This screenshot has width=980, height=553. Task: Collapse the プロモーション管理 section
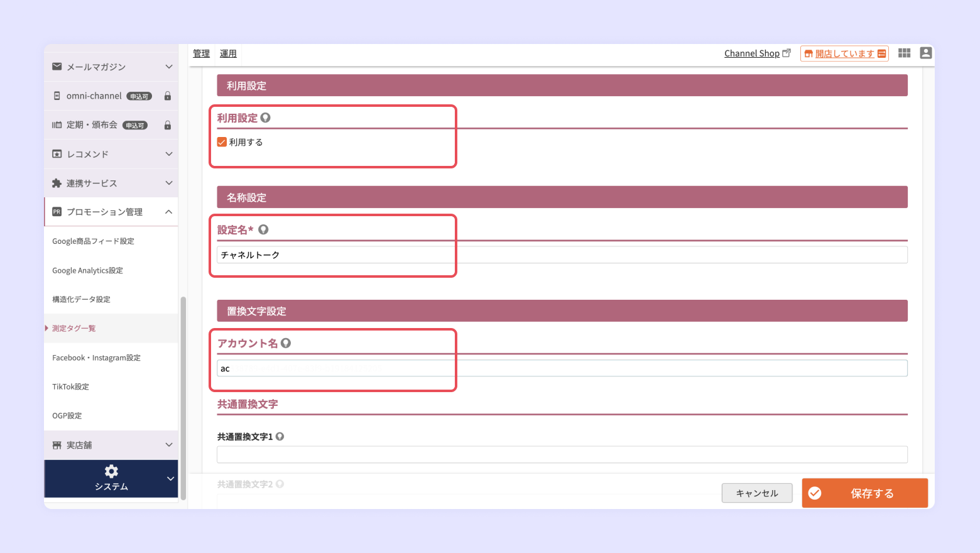tap(168, 212)
